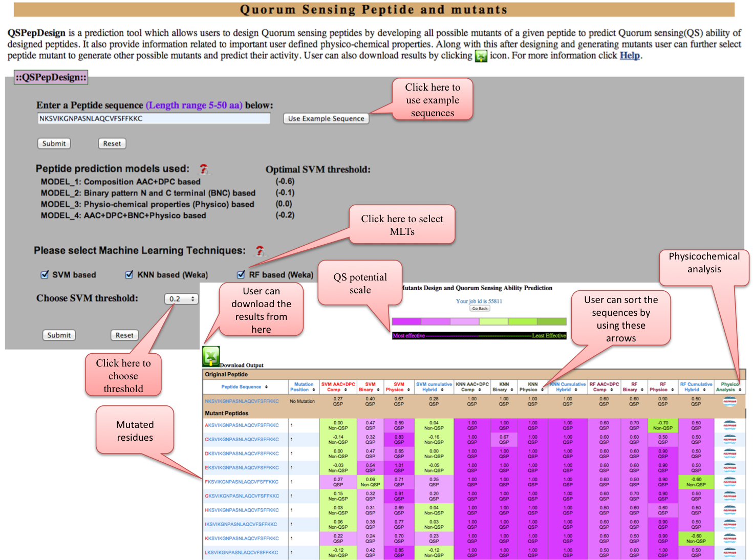Open the Help link
Image resolution: width=753 pixels, height=560 pixels.
click(x=630, y=56)
